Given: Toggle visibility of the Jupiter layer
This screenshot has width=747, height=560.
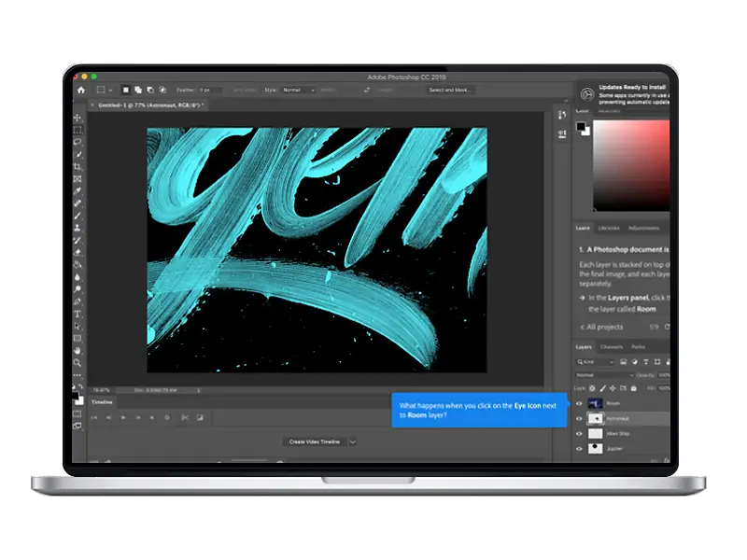Looking at the screenshot, I should pos(579,449).
